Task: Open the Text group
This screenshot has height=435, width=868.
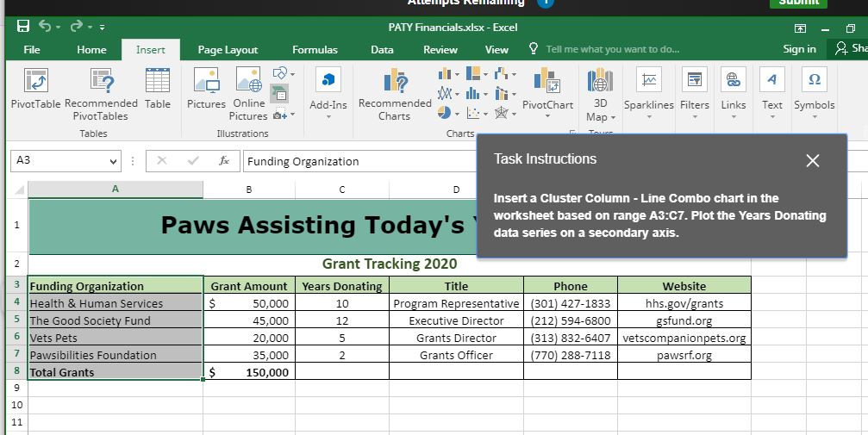Action: coord(771,92)
